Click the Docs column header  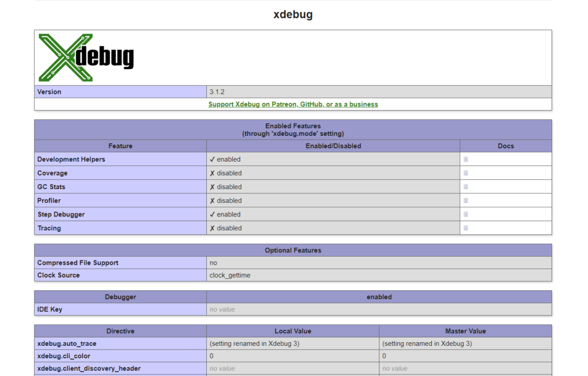point(506,146)
